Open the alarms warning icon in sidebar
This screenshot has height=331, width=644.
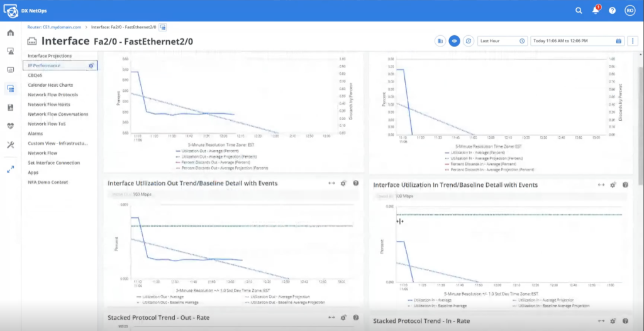pos(11,51)
